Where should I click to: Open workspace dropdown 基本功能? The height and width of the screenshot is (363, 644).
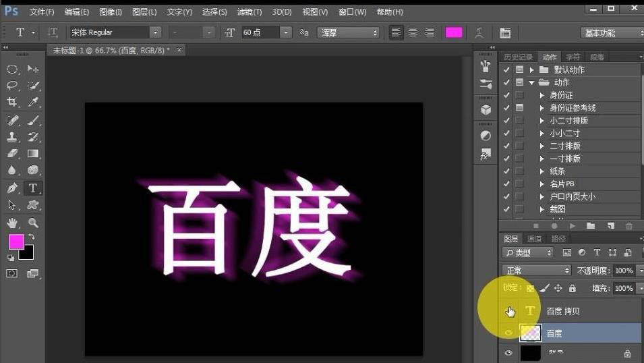point(612,33)
